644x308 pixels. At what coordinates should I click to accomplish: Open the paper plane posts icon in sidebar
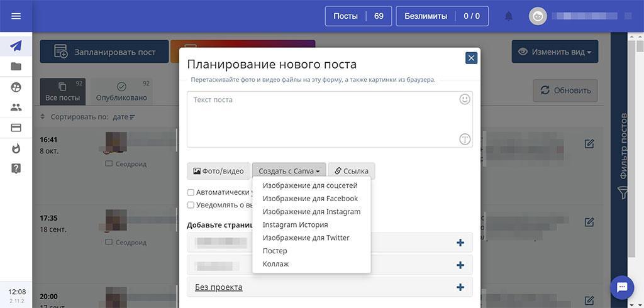[x=16, y=46]
